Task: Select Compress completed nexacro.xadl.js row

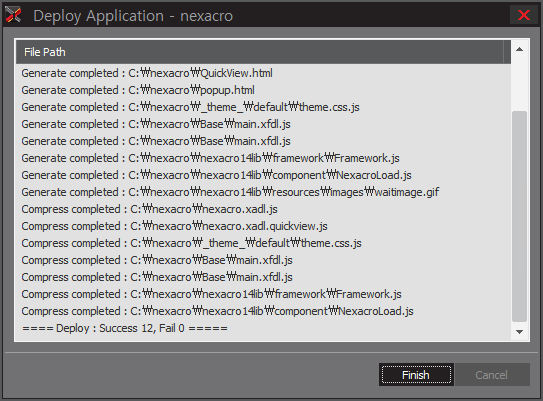Action: tap(263, 209)
